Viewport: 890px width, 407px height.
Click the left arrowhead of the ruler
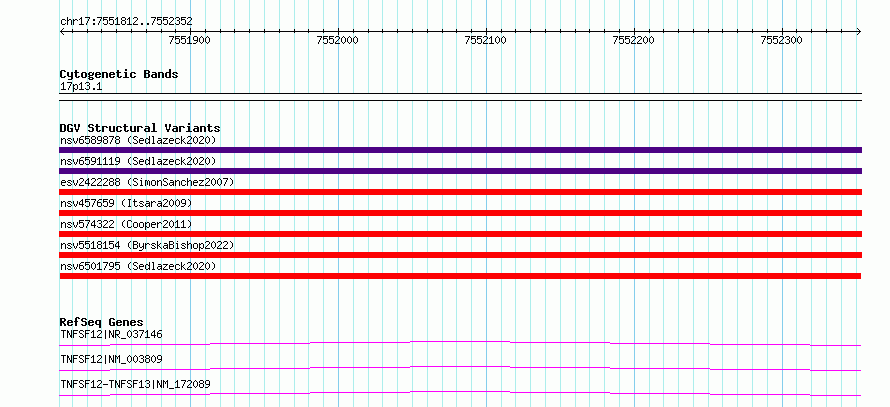pos(62,31)
